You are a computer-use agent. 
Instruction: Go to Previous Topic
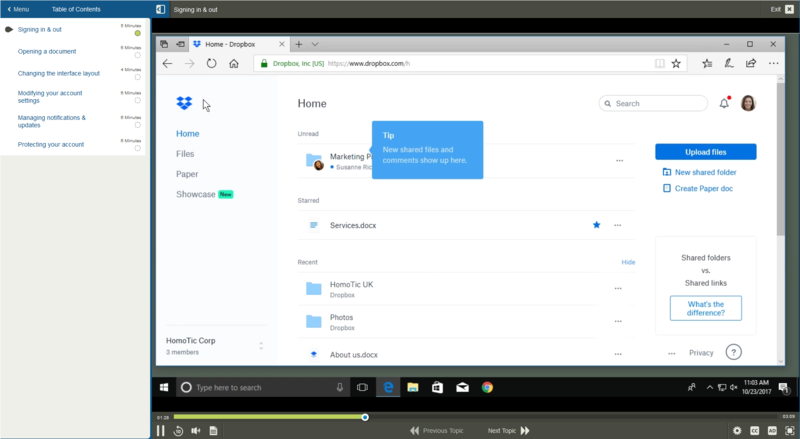coord(437,431)
